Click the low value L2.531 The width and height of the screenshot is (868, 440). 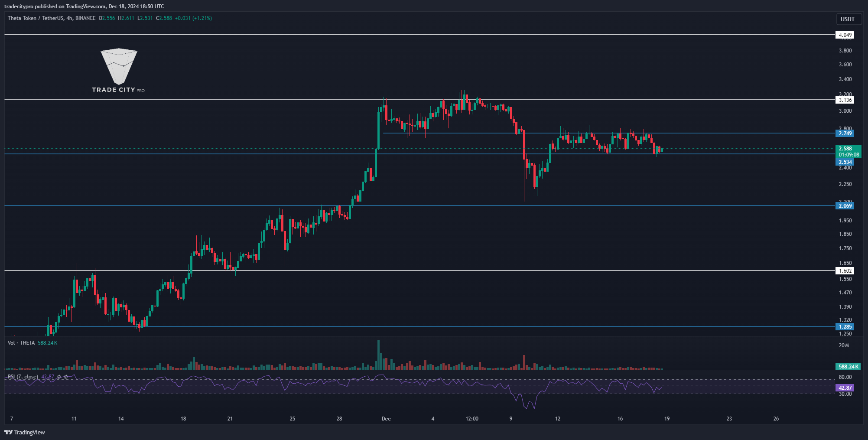tap(145, 18)
